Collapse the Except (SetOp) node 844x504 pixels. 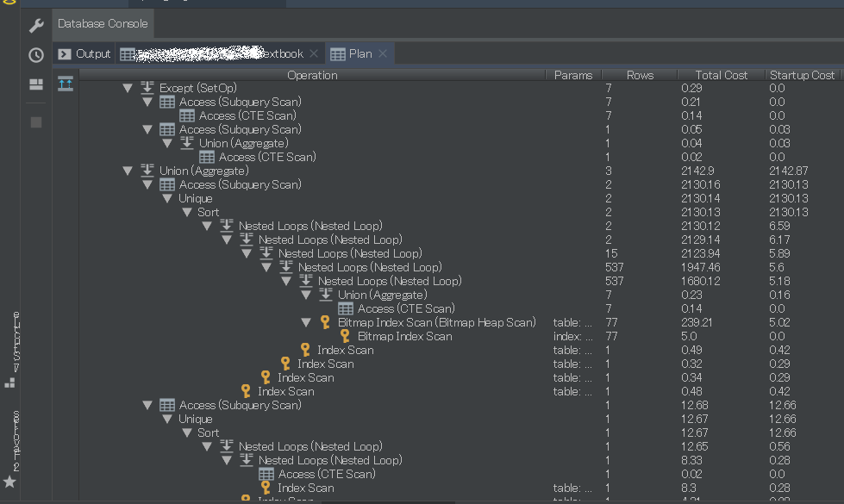click(x=128, y=88)
